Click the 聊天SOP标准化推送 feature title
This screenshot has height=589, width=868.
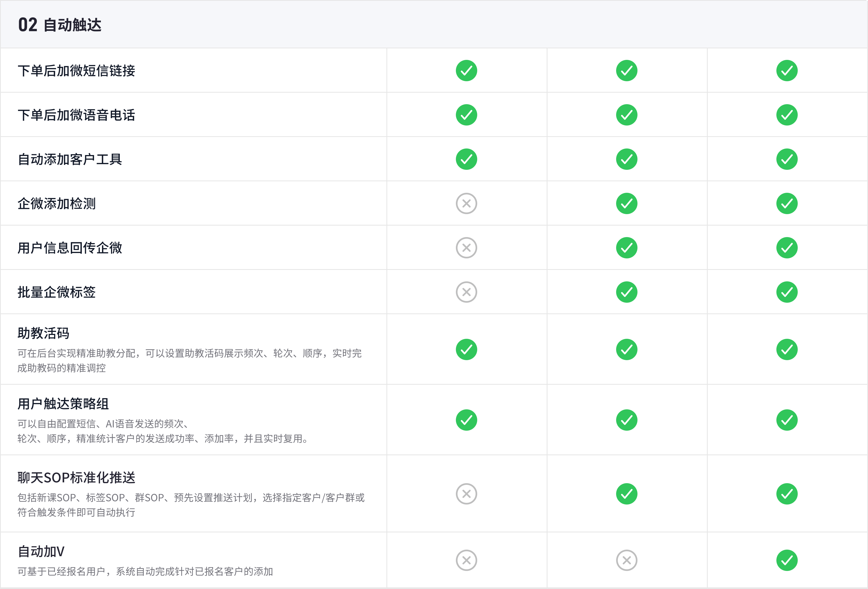[76, 478]
